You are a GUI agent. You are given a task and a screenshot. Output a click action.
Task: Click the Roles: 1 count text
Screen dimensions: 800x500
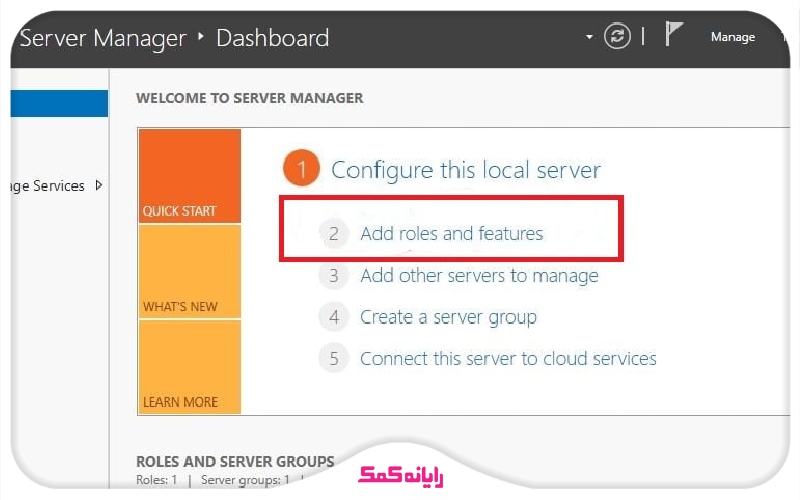(x=156, y=480)
